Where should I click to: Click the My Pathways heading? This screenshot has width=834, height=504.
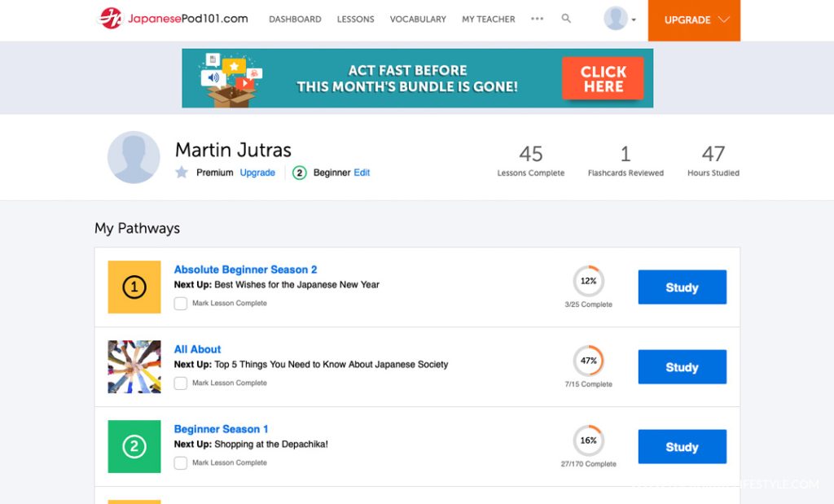[137, 228]
